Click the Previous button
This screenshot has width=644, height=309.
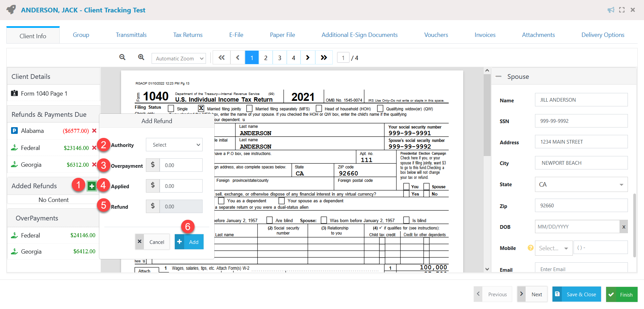coord(493,294)
